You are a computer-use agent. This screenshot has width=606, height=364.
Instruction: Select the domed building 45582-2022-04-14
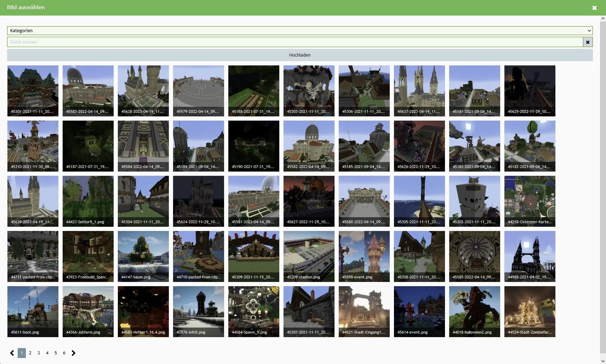tap(309, 146)
